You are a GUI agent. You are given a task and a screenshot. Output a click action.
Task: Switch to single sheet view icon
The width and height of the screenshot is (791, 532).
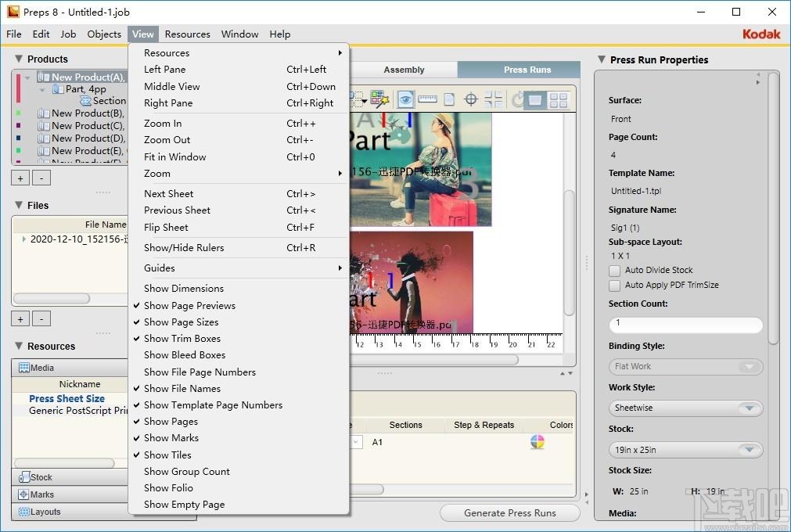534,100
